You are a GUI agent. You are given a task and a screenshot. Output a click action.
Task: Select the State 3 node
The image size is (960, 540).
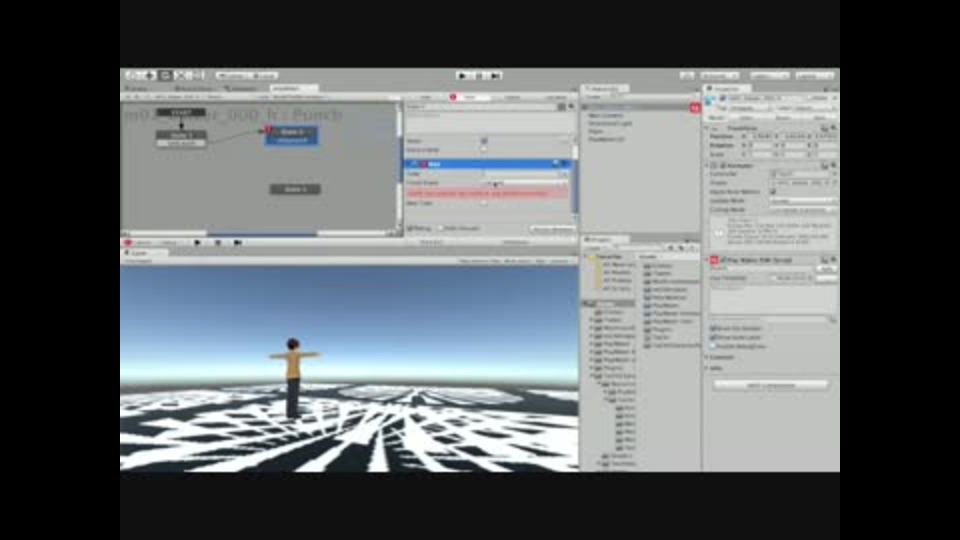[x=295, y=189]
